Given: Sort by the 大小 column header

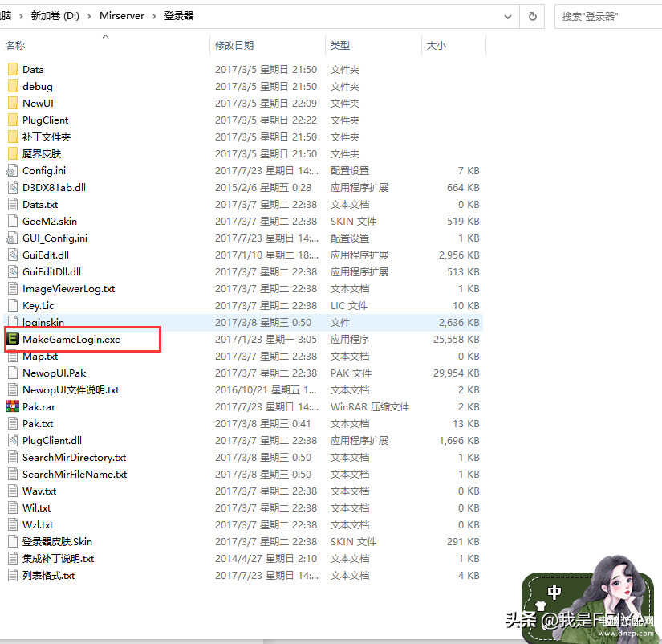Looking at the screenshot, I should (437, 45).
